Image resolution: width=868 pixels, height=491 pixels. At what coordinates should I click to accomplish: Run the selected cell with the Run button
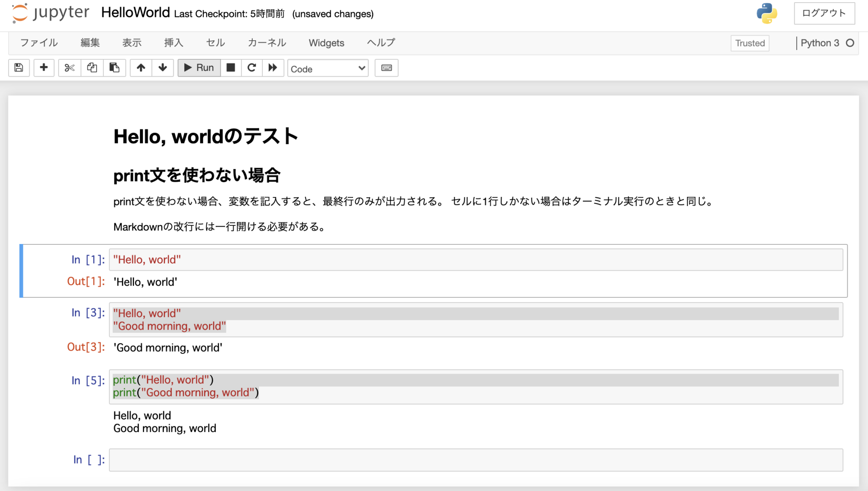click(x=198, y=68)
